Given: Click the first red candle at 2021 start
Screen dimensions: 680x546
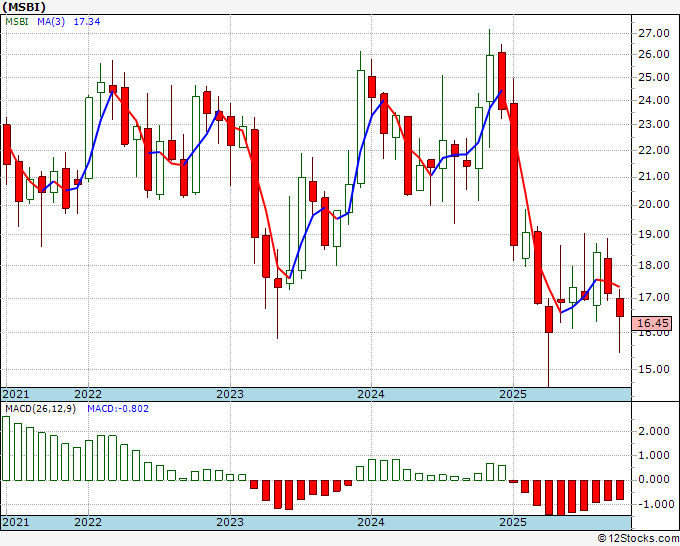Looking at the screenshot, I should 7,145.
